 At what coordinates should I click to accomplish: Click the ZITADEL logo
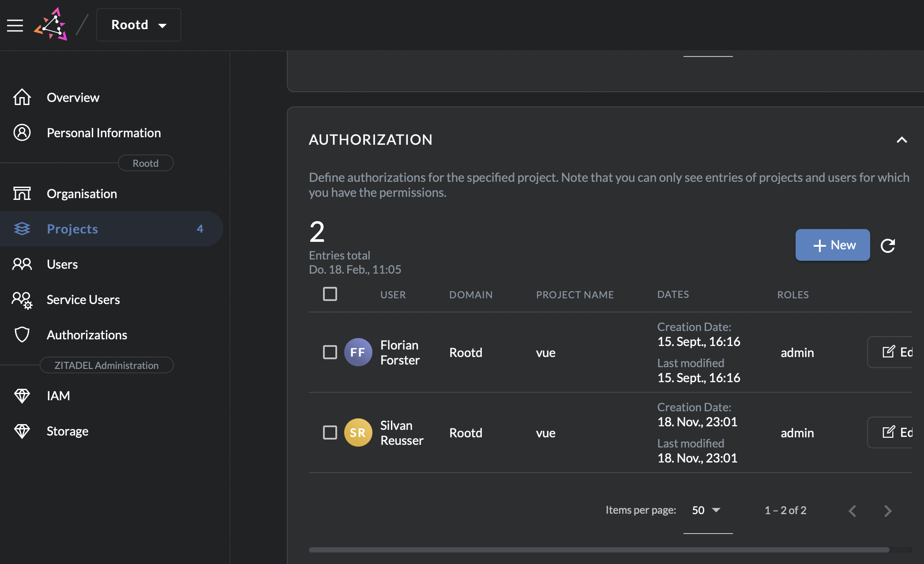[51, 25]
